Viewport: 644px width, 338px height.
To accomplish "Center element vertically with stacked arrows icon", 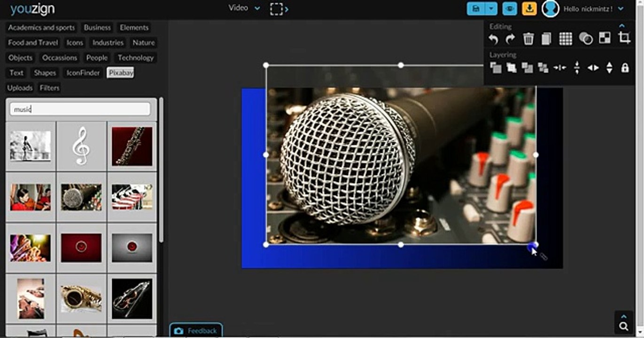I will click(x=577, y=68).
